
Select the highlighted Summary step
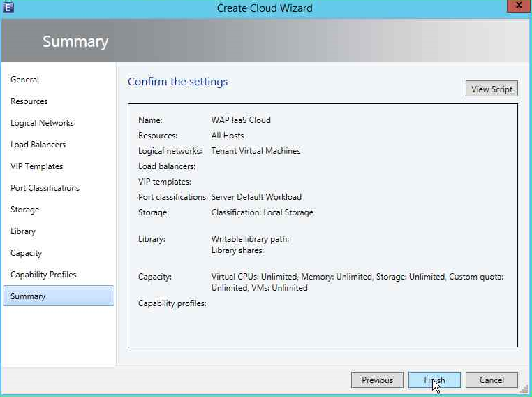pos(59,296)
